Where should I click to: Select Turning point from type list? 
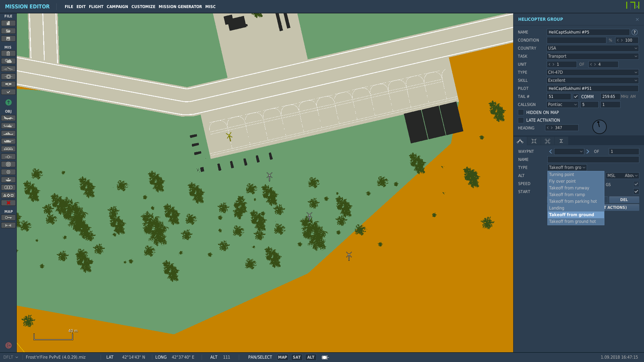(x=576, y=175)
